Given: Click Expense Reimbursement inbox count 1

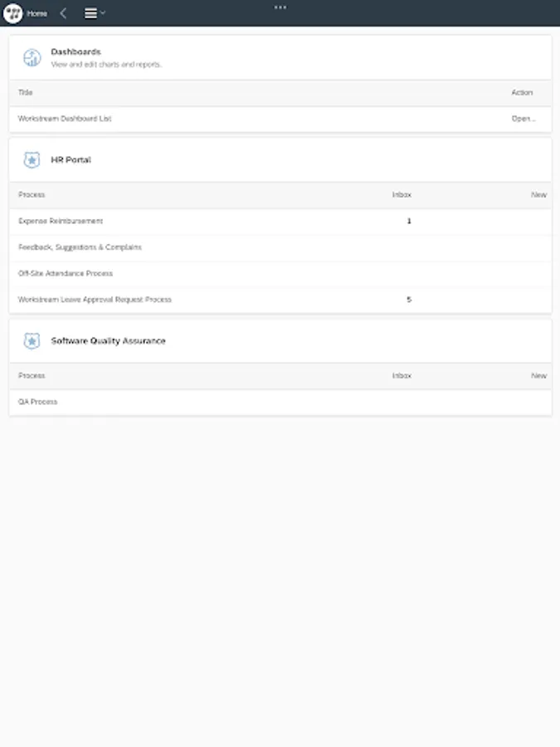Looking at the screenshot, I should point(409,222).
